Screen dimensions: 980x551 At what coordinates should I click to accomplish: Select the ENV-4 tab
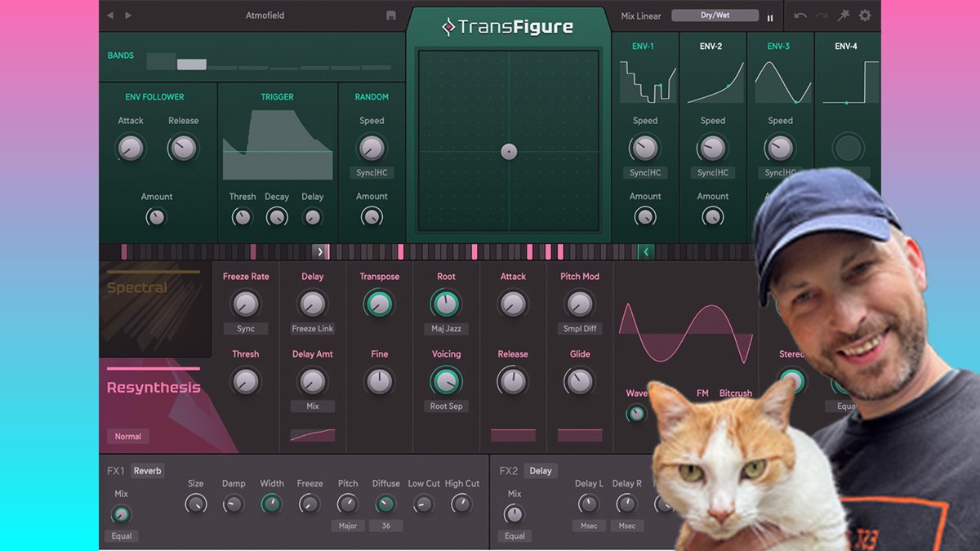(846, 47)
